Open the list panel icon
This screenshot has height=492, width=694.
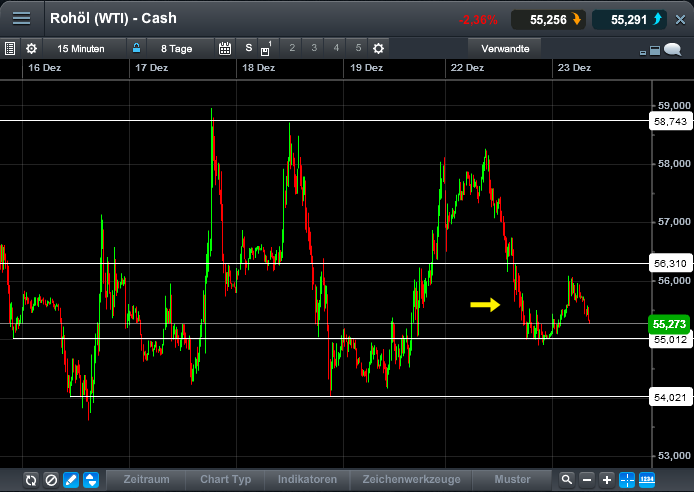pos(10,48)
